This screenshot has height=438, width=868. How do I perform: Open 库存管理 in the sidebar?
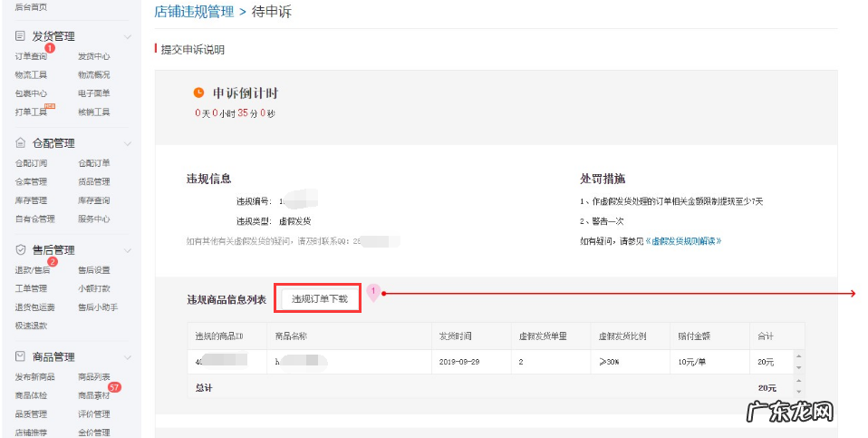pyautogui.click(x=31, y=200)
